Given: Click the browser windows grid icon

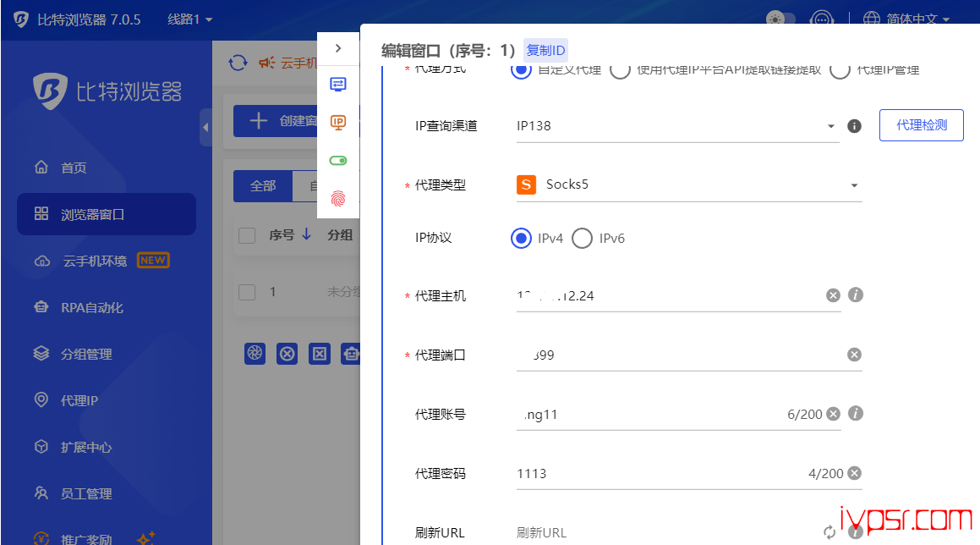Looking at the screenshot, I should [41, 213].
